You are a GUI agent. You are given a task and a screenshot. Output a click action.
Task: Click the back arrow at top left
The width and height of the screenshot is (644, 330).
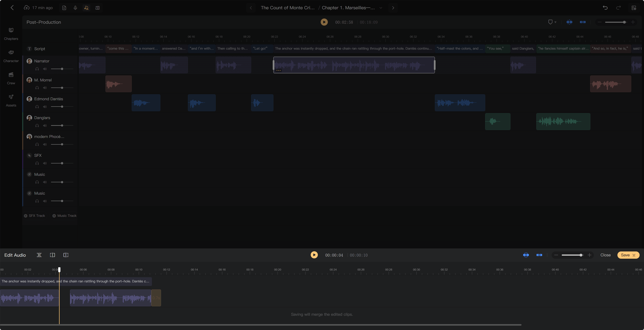click(x=12, y=8)
